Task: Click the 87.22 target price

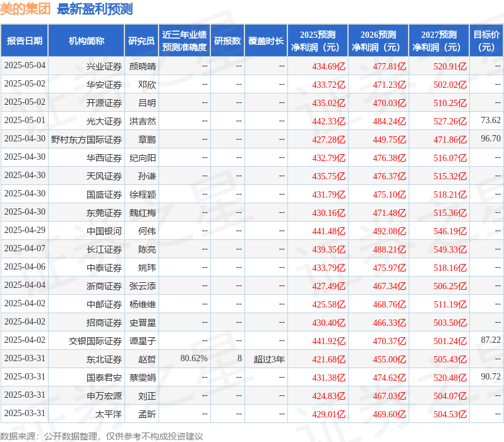Action: (491, 340)
